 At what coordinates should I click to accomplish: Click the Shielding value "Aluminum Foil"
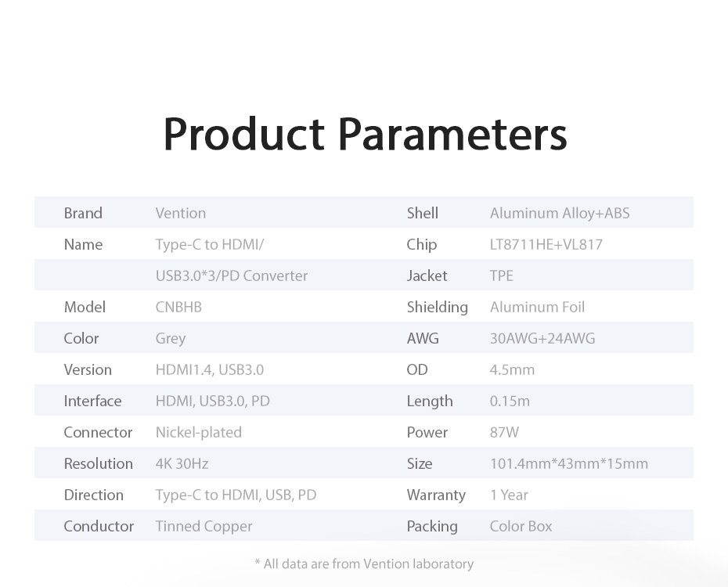[537, 307]
